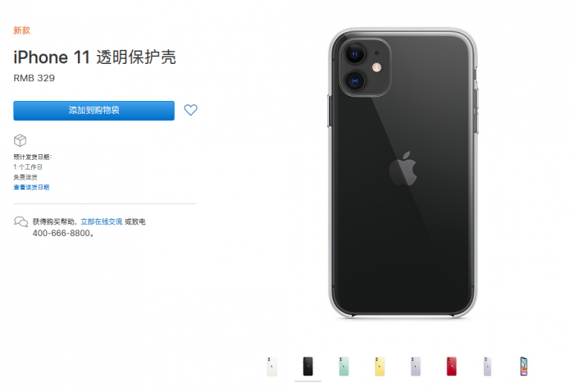Click the chat bubbles help icon
The height and width of the screenshot is (392, 574).
20,221
